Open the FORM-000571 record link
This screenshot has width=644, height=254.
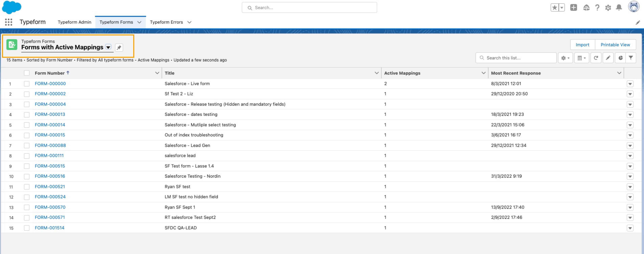pos(50,217)
